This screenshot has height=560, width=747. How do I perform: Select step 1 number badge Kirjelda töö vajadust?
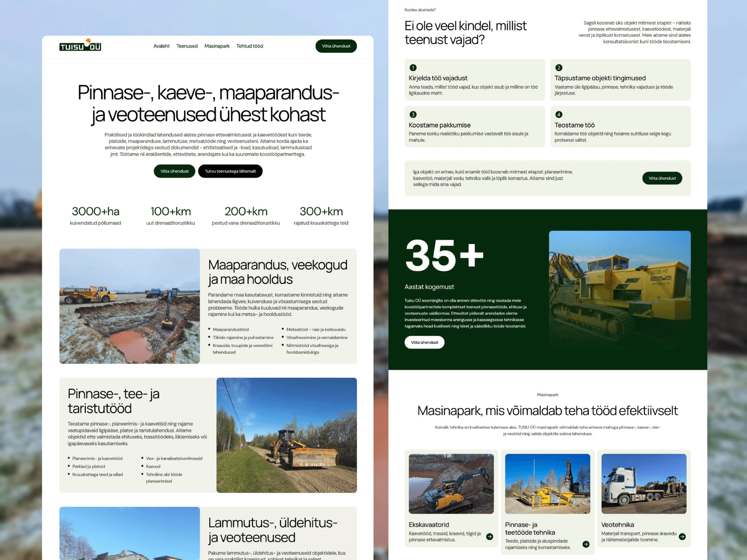point(413,67)
